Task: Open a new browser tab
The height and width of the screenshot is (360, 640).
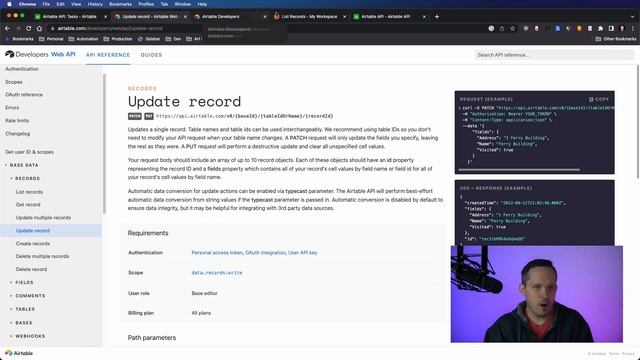Action: [x=437, y=17]
